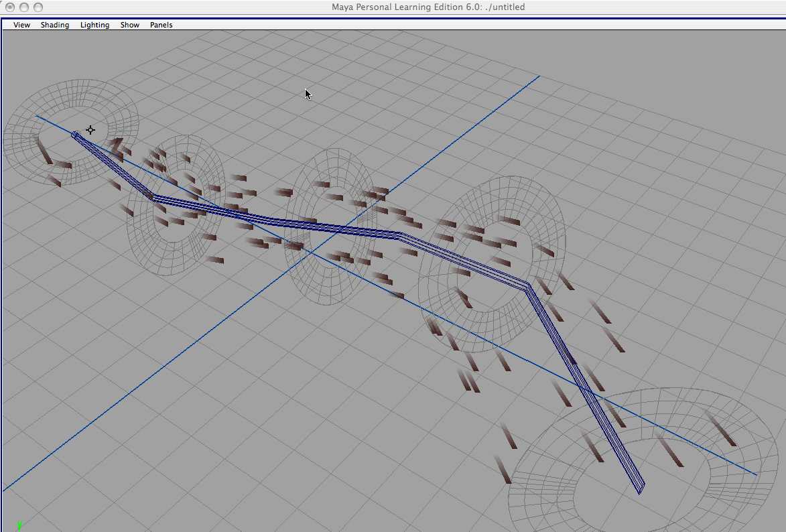Open the Show menu
786x532 pixels.
click(129, 25)
